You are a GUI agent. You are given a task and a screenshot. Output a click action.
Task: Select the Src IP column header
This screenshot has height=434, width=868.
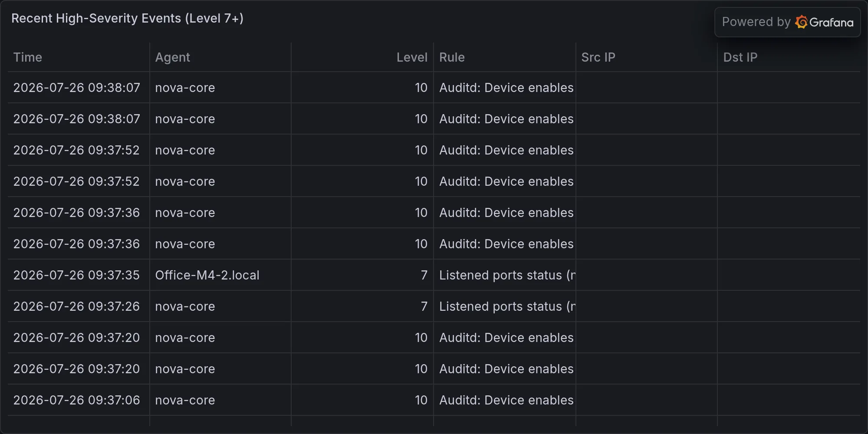click(598, 57)
